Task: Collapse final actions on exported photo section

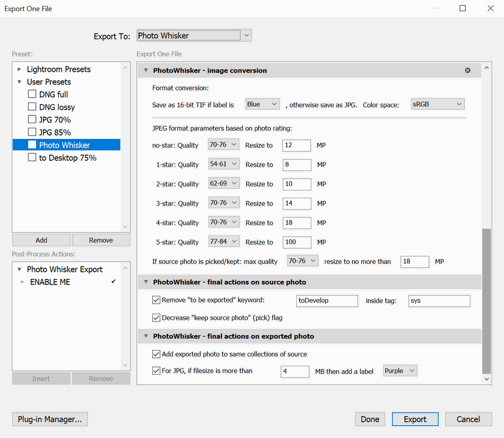Action: point(146,336)
